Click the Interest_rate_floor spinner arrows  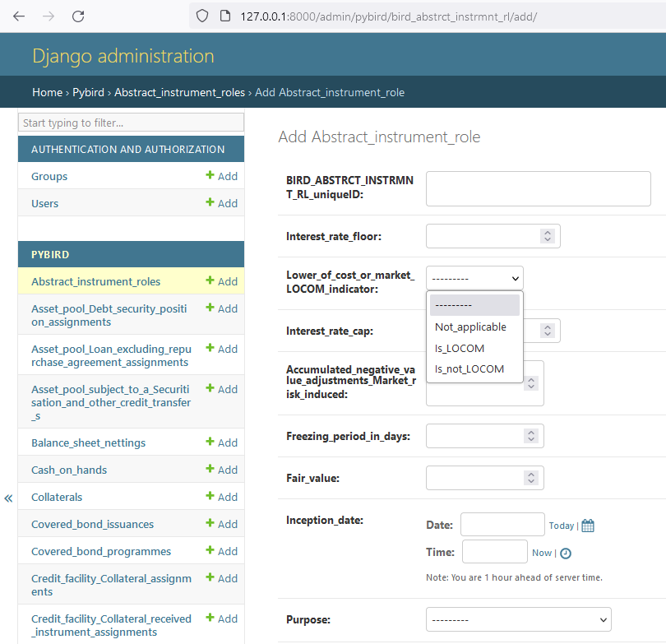pyautogui.click(x=548, y=236)
